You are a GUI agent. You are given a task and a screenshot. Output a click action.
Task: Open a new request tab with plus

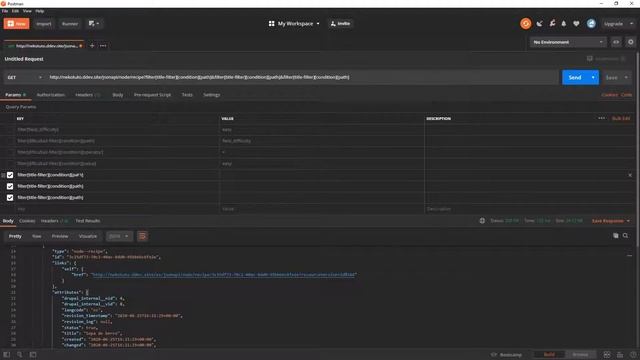click(92, 46)
